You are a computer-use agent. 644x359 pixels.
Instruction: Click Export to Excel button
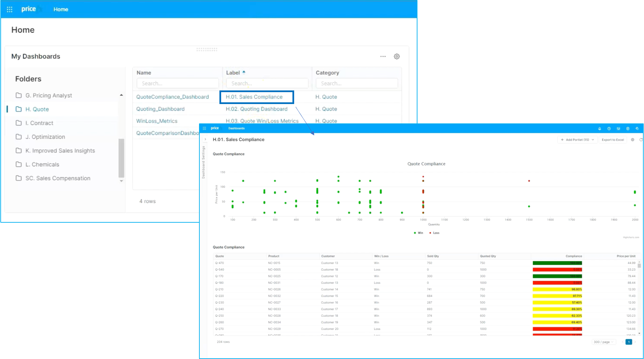(x=613, y=140)
